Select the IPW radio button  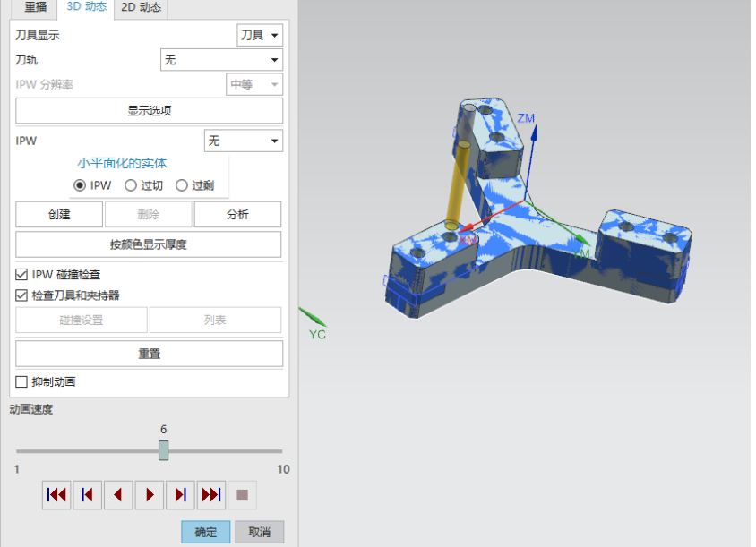pos(80,185)
